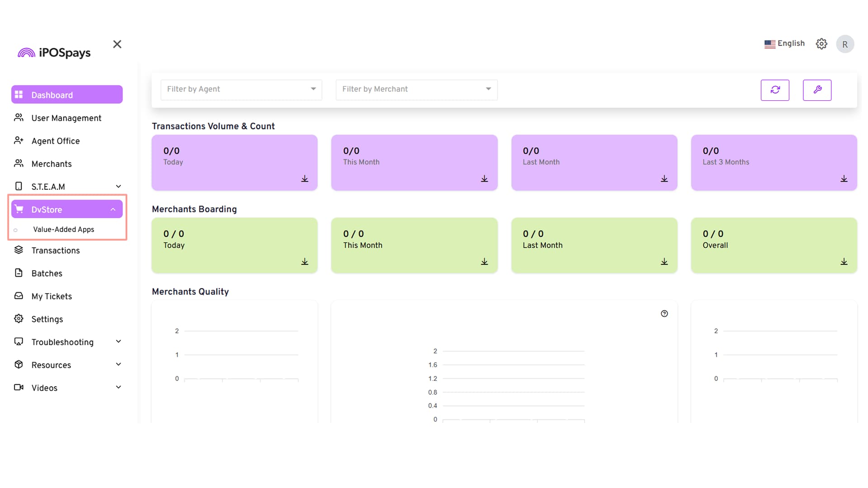The height and width of the screenshot is (488, 868).
Task: Click the DvStore shopping cart icon
Action: pyautogui.click(x=19, y=209)
